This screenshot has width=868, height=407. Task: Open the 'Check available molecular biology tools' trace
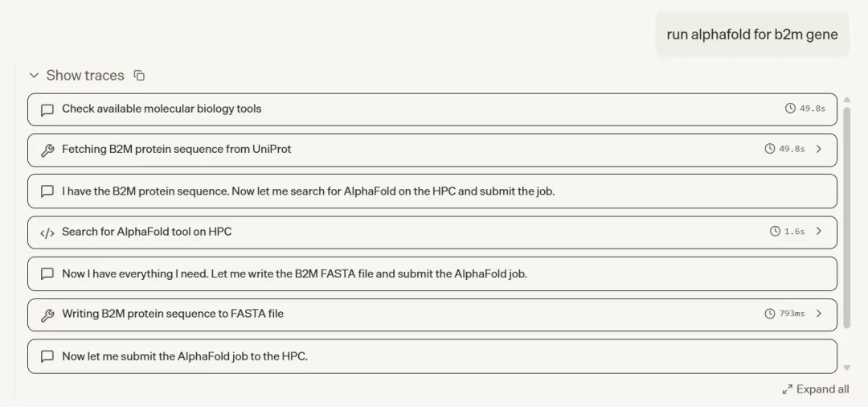click(162, 109)
